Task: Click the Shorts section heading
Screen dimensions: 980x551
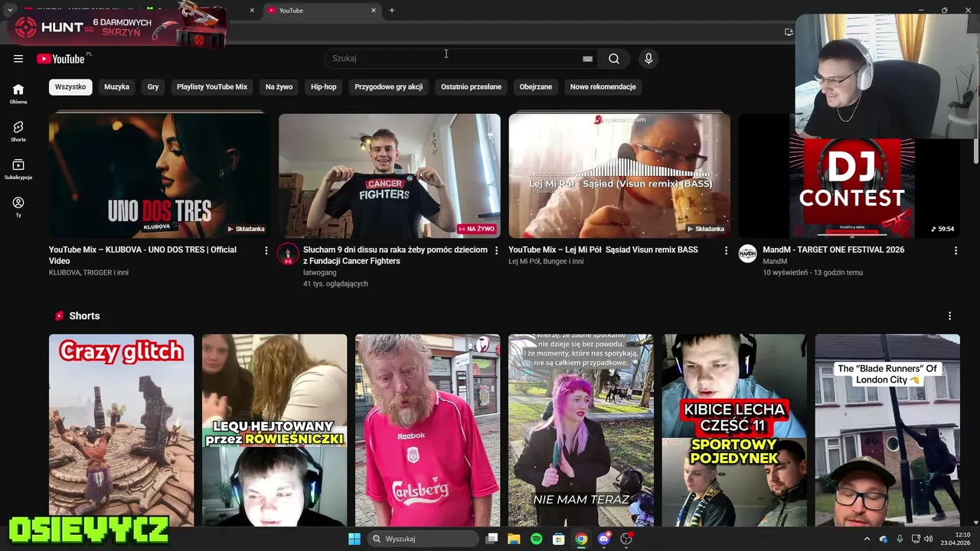Action: coord(84,316)
